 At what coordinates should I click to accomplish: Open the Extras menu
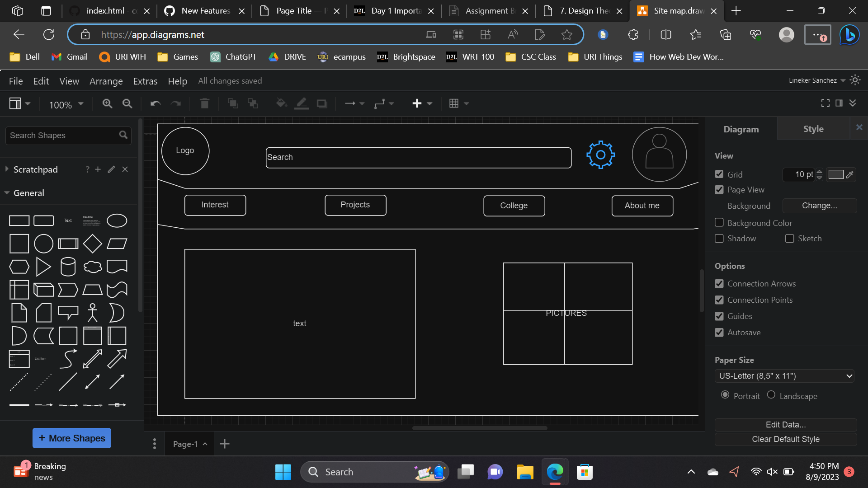(x=146, y=80)
